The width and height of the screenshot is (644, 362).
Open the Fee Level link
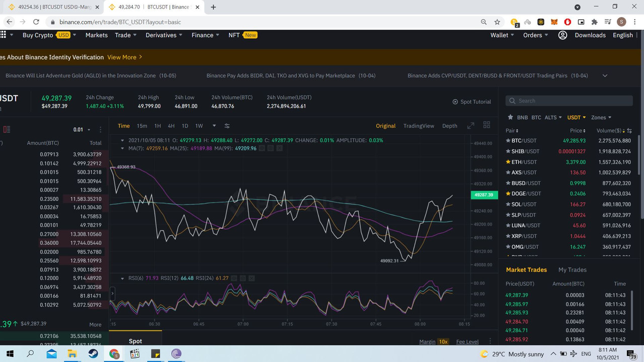click(x=467, y=342)
